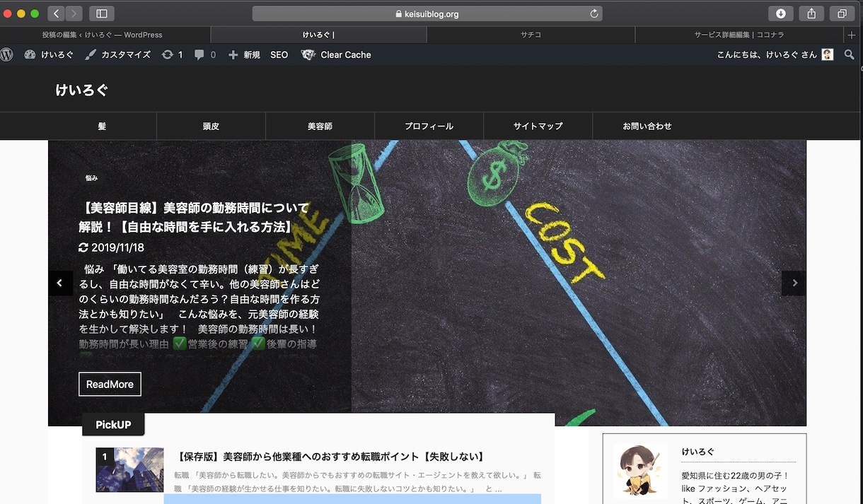Open the admin bar search magnifier
The image size is (863, 504).
coord(850,54)
